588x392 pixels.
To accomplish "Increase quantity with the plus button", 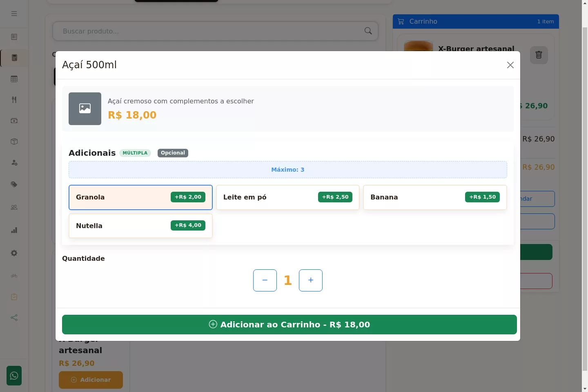I will click(x=311, y=280).
